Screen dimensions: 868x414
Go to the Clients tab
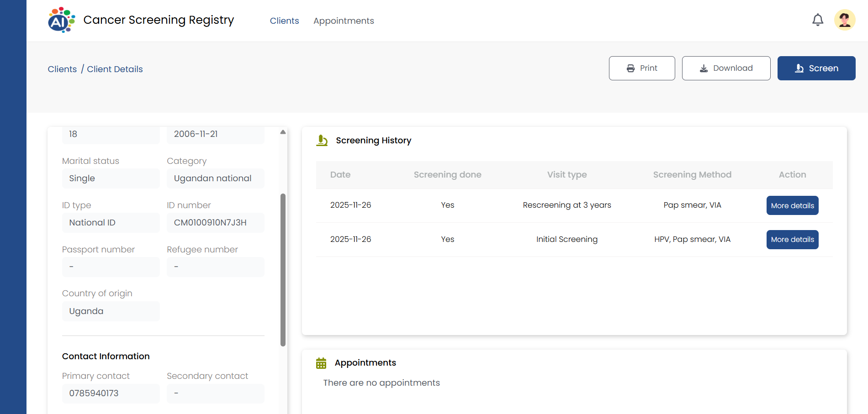[284, 21]
